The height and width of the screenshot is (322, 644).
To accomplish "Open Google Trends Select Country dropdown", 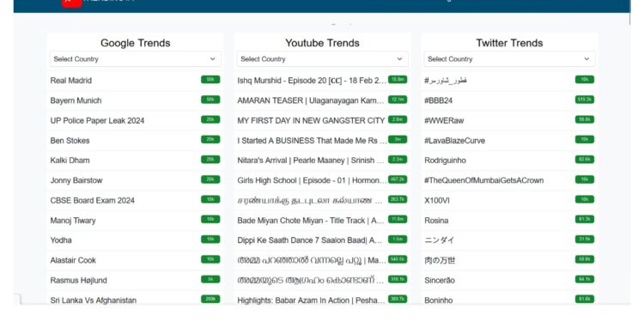I will [135, 59].
